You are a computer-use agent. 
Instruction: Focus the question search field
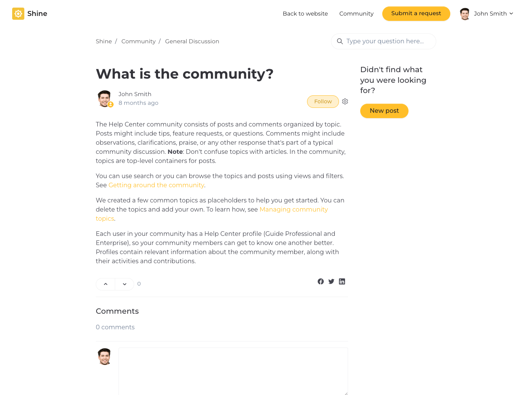(388, 41)
